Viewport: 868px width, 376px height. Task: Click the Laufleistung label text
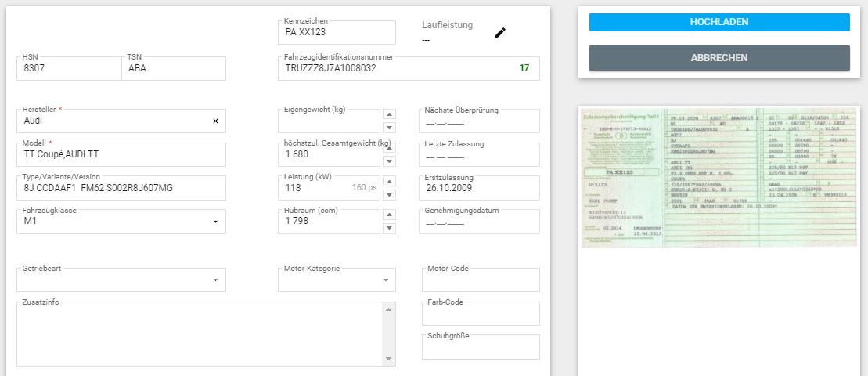click(x=447, y=25)
